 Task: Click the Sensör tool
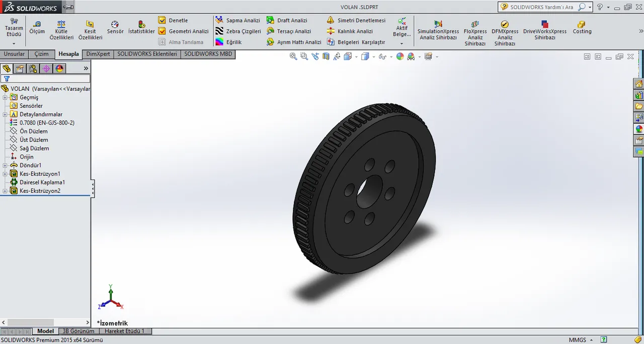(x=115, y=28)
